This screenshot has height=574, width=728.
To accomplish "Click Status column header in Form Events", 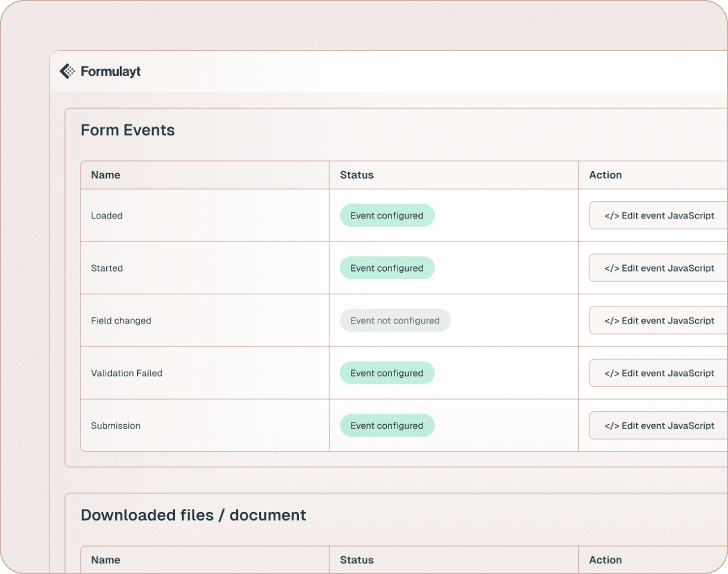I will pyautogui.click(x=356, y=175).
